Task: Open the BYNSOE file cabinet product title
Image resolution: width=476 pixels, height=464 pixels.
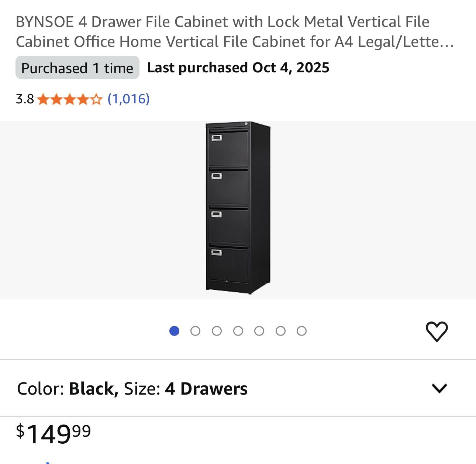Action: pos(235,32)
